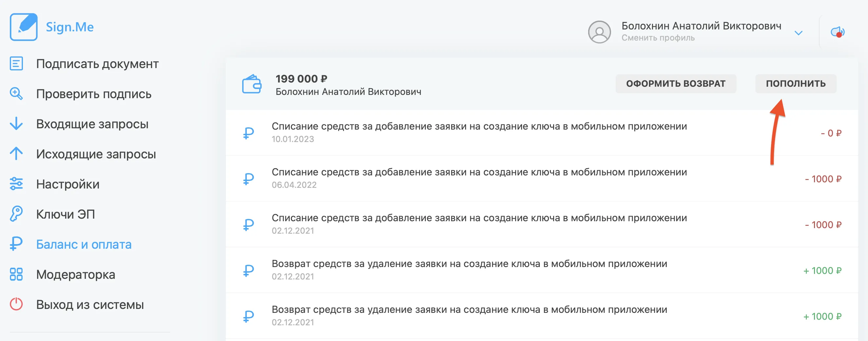Click the Sign.Me logo icon
Viewport: 868px width, 341px height.
click(24, 27)
